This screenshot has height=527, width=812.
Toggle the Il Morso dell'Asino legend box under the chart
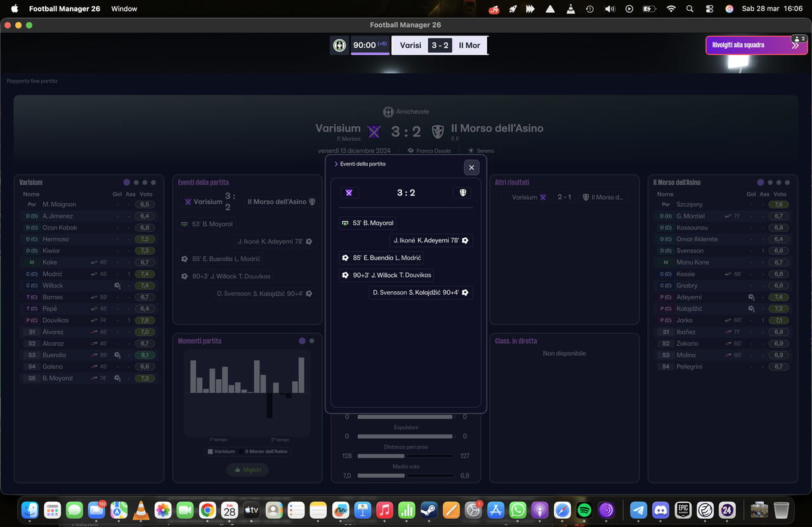[x=240, y=452]
